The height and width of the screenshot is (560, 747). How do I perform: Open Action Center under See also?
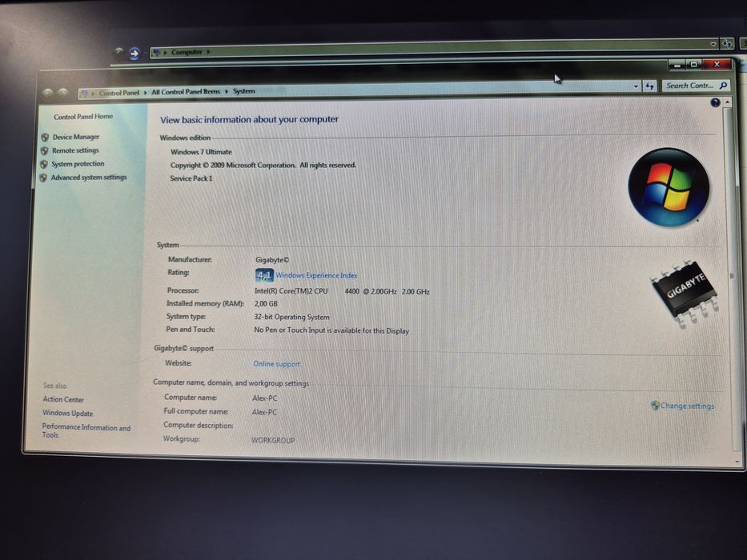coord(63,399)
